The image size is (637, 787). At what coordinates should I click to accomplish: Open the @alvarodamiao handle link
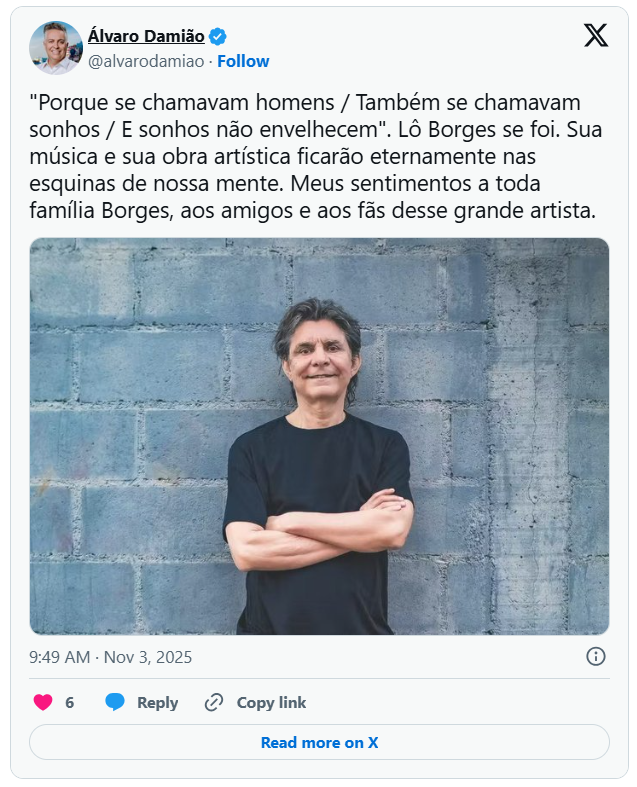pyautogui.click(x=146, y=61)
